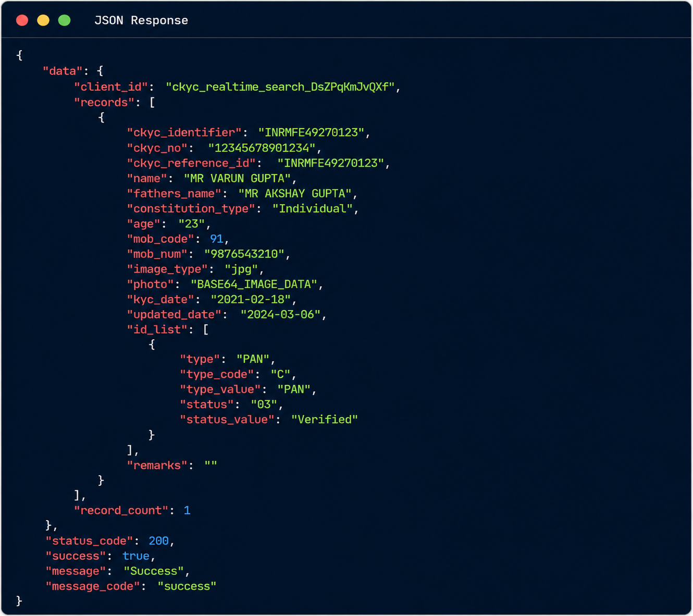Viewport: 693px width, 616px height.
Task: Select the type_code value "C"
Action: click(x=280, y=374)
